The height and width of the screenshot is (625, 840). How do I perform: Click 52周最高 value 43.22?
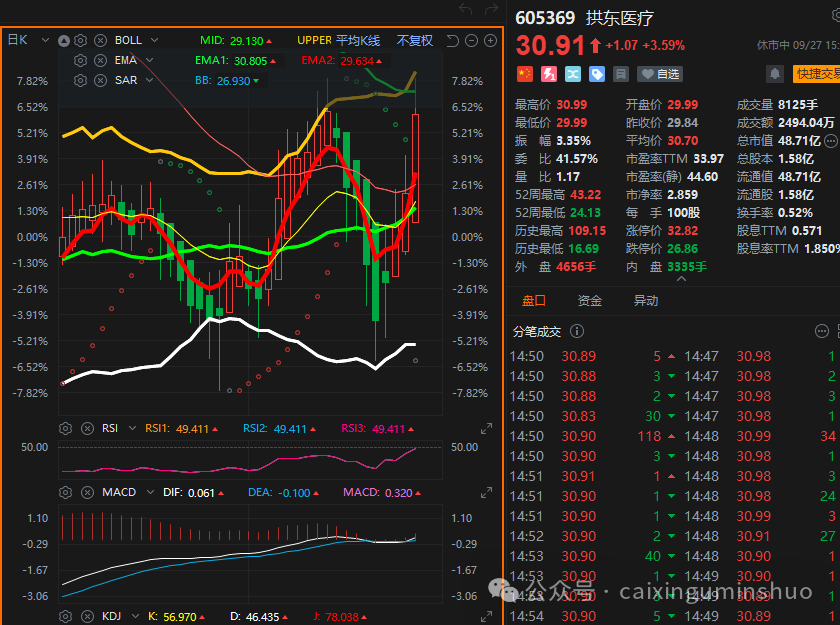586,195
